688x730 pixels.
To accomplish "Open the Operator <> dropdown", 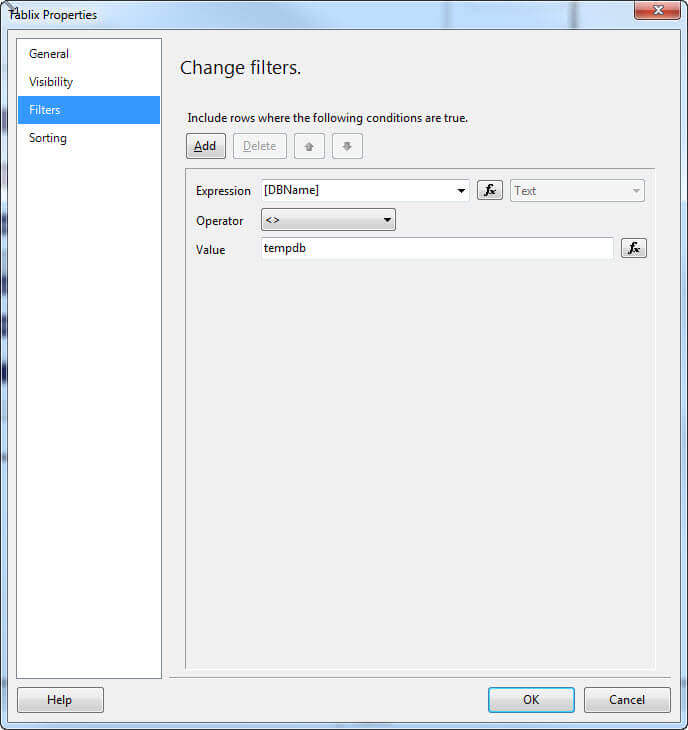I will 328,220.
